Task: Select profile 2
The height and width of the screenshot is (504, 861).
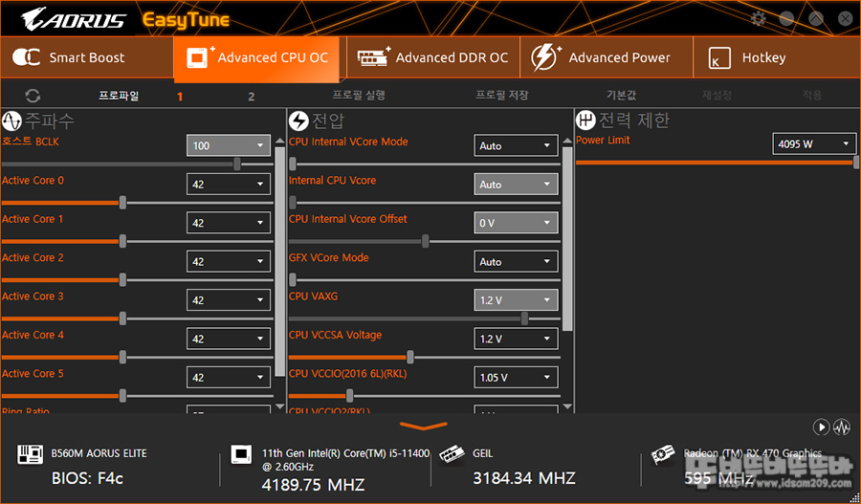Action: (x=251, y=97)
